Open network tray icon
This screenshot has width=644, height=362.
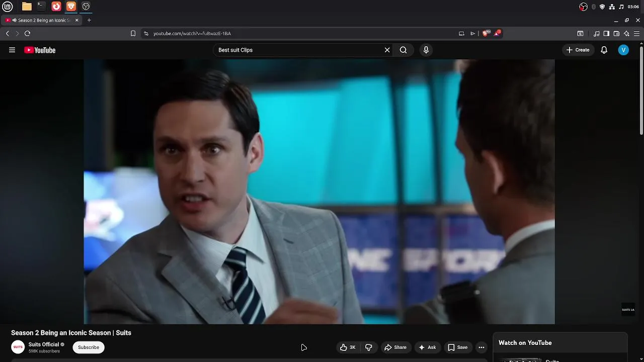pyautogui.click(x=612, y=7)
